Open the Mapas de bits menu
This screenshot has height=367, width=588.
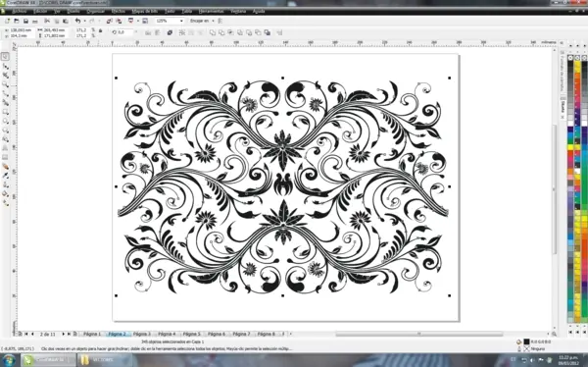[x=145, y=11]
